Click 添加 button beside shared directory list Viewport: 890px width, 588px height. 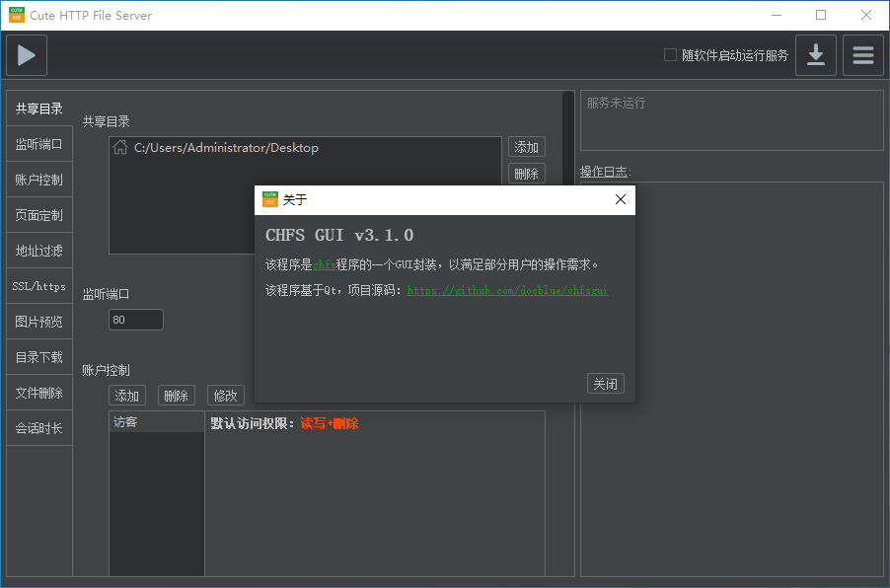click(x=527, y=147)
